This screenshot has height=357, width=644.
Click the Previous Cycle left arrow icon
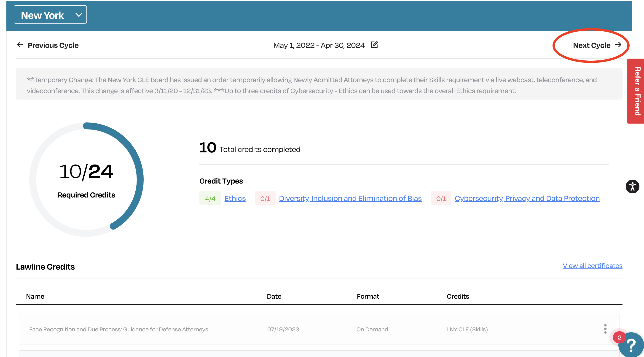[x=20, y=45]
